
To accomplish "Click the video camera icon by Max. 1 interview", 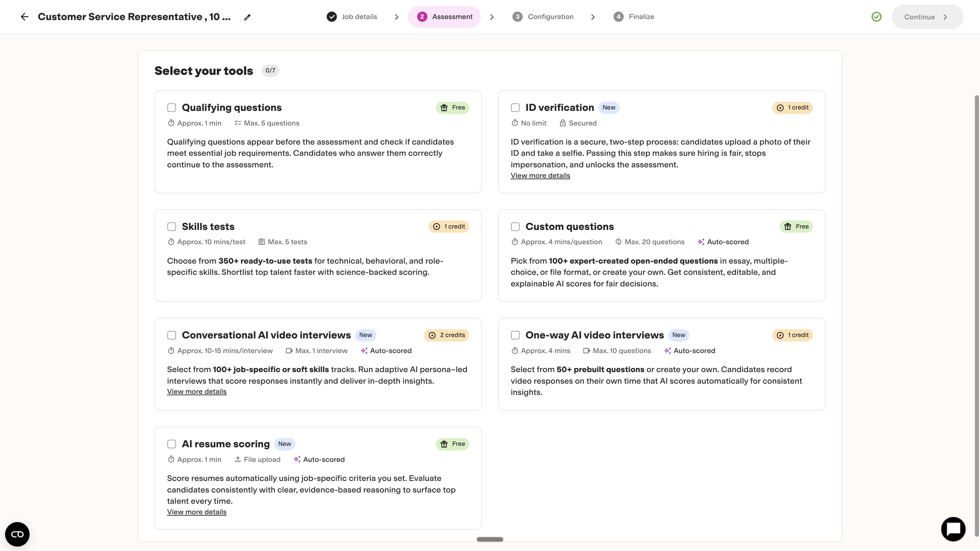I will point(289,351).
